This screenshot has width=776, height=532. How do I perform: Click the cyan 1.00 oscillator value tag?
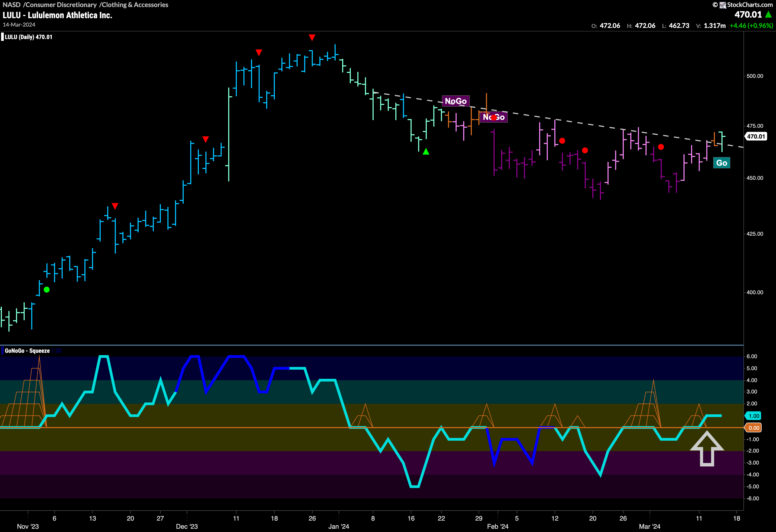(754, 416)
